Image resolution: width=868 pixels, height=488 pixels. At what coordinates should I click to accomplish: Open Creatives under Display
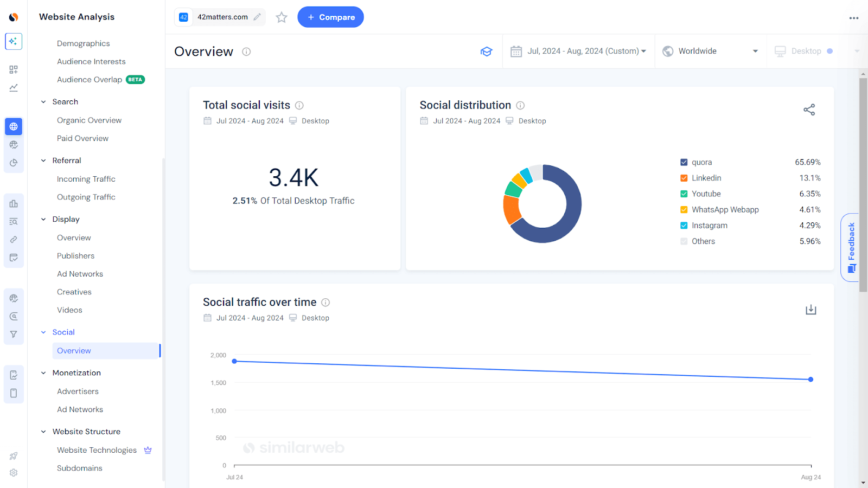click(74, 292)
